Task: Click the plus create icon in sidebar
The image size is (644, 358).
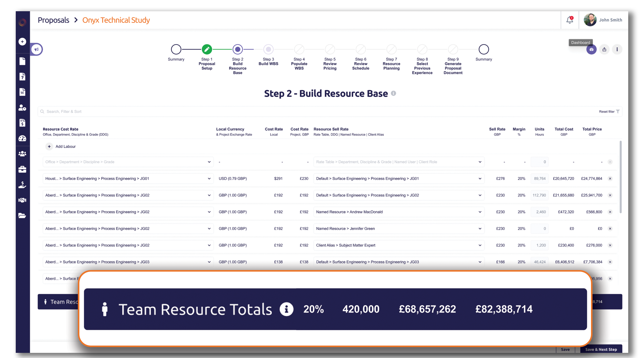Action: tap(22, 42)
